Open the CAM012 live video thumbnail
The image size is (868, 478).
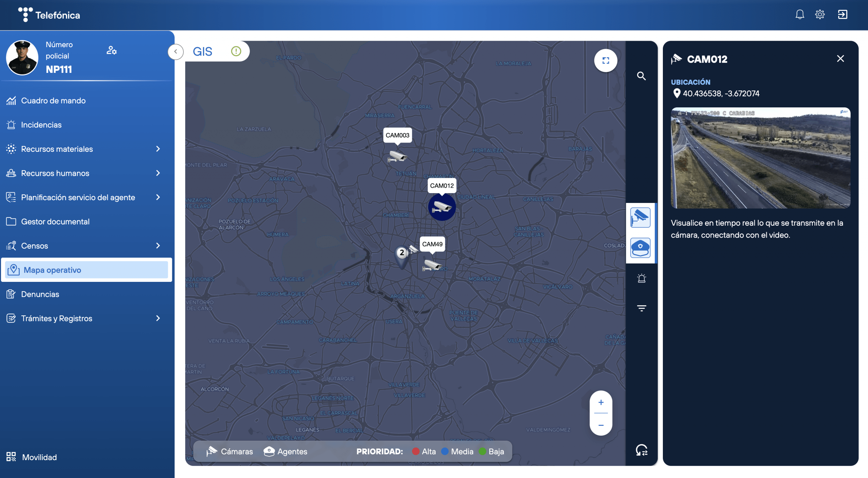coord(760,158)
